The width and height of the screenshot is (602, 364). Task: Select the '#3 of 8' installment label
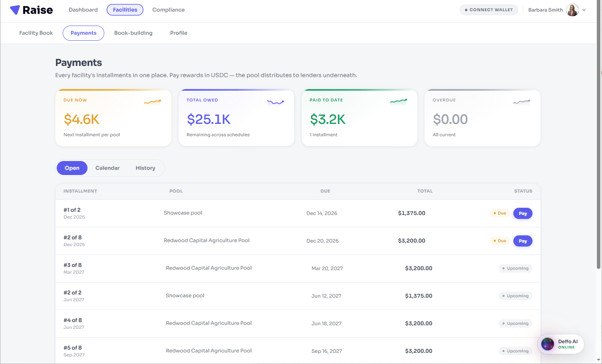[x=73, y=265]
